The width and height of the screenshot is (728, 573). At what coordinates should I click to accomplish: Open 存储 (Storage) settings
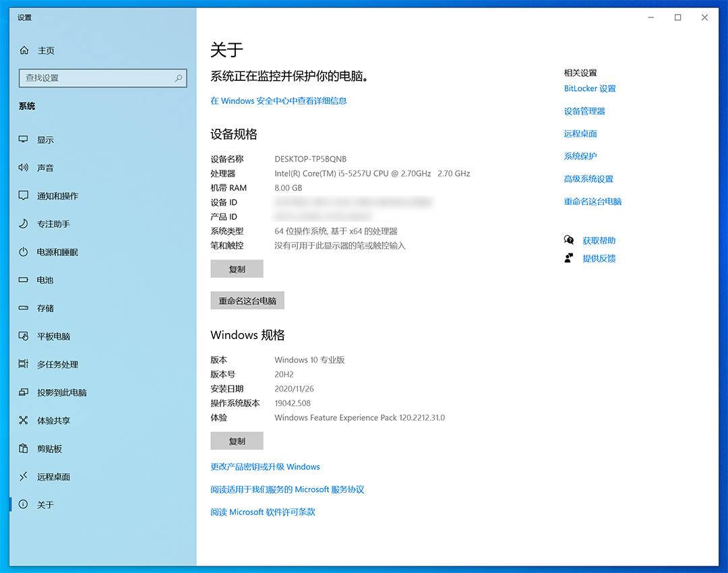(43, 308)
